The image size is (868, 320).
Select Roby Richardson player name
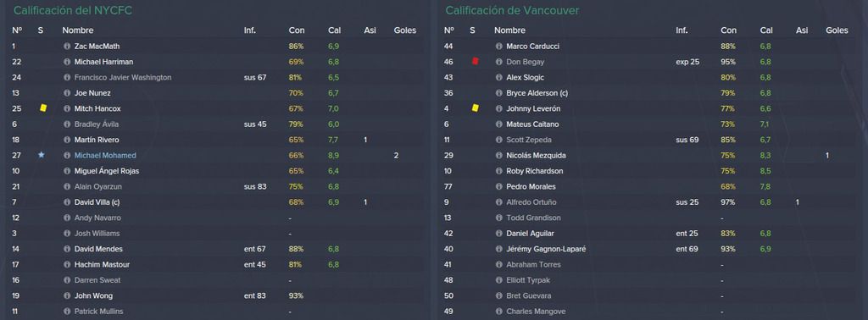point(534,171)
